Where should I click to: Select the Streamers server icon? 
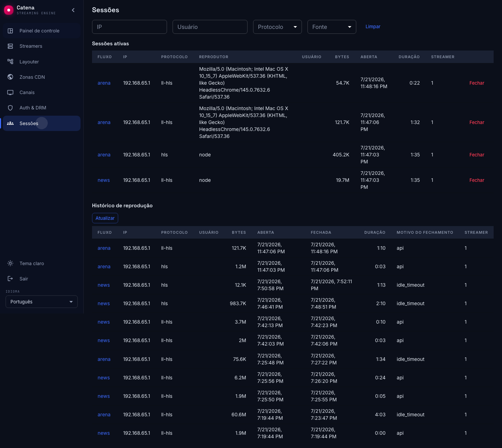click(10, 46)
